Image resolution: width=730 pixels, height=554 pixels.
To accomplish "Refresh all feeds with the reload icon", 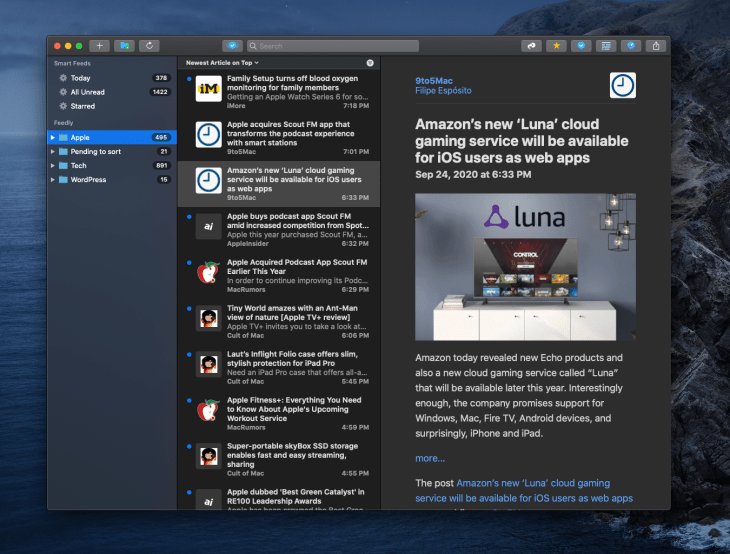I will [x=149, y=46].
